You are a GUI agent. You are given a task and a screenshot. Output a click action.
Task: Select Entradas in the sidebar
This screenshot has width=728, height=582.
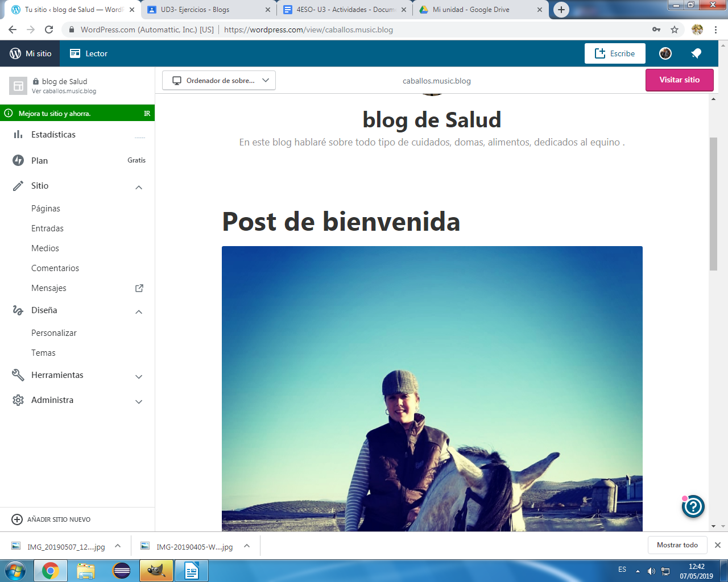[47, 228]
